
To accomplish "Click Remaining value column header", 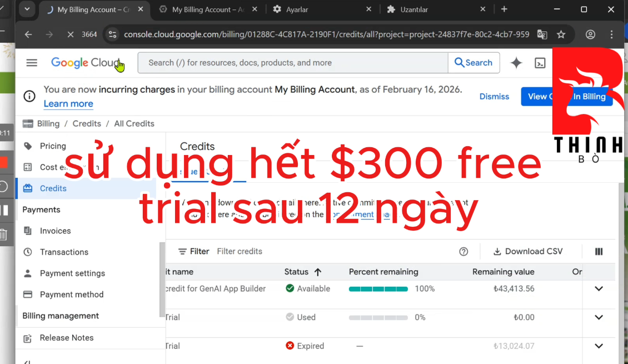I will tap(503, 272).
